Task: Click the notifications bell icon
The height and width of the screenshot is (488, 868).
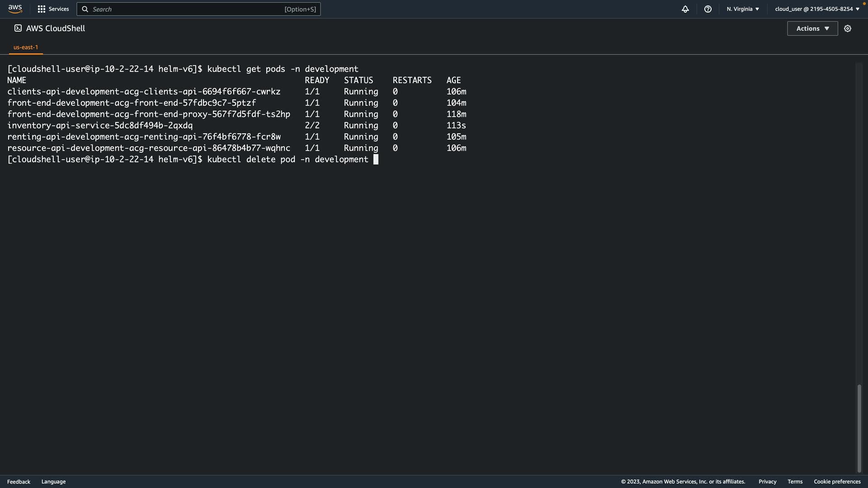Action: 685,9
